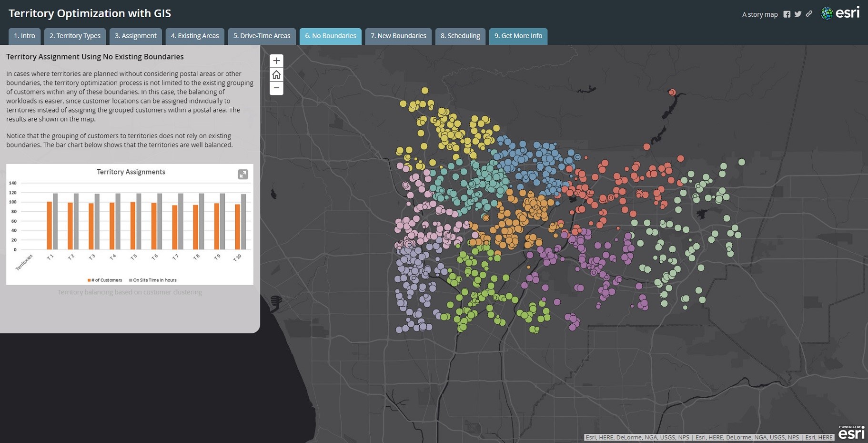868x443 pixels.
Task: Open the 1. Intro tab
Action: click(24, 36)
